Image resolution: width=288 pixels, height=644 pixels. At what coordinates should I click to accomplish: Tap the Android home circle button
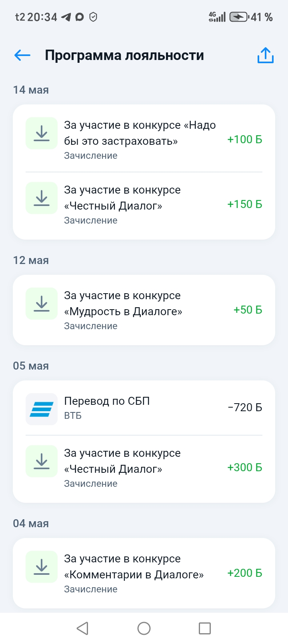point(144,628)
